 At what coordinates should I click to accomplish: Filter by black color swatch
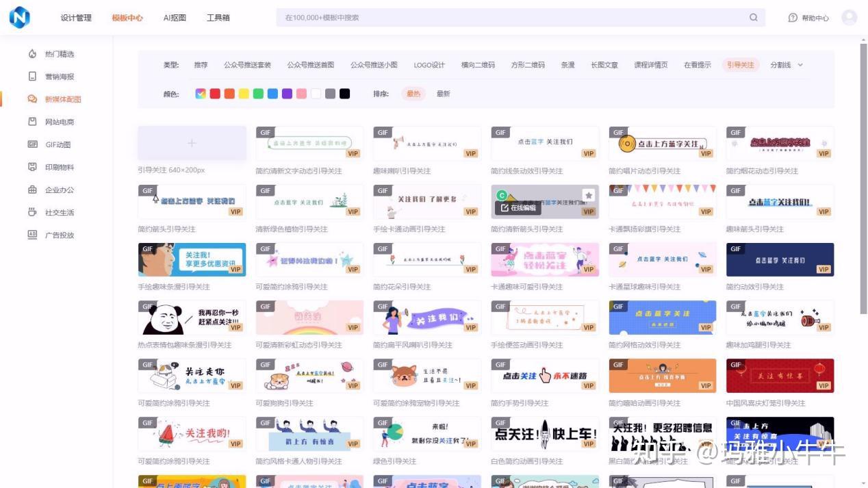click(344, 94)
